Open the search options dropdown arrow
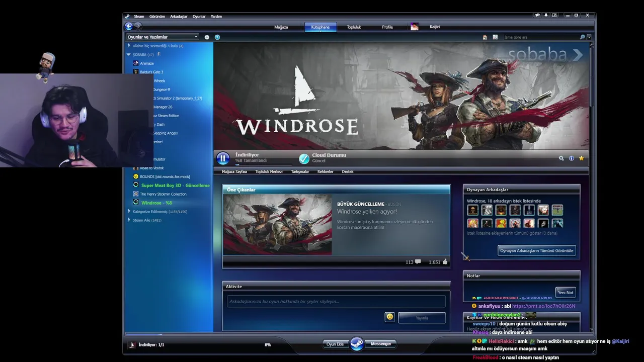Viewport: 644px width, 362px height. click(x=589, y=37)
